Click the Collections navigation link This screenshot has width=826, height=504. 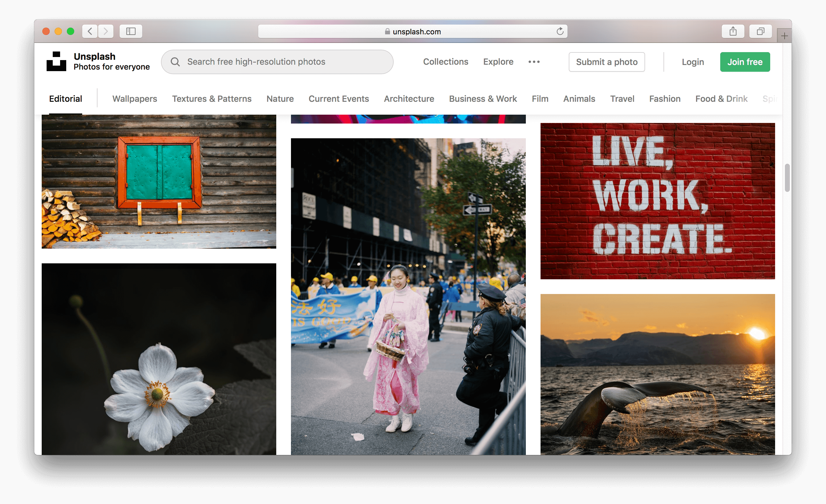tap(445, 62)
